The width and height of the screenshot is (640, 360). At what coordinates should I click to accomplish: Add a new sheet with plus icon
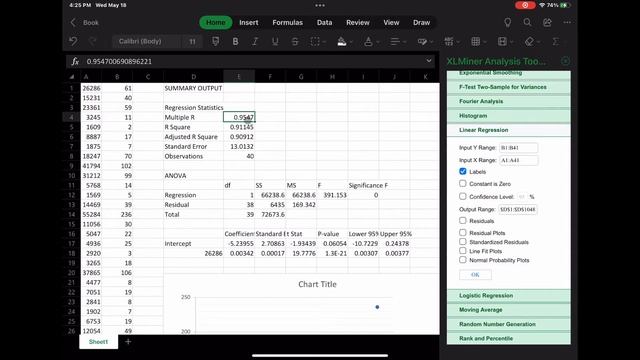[128, 342]
